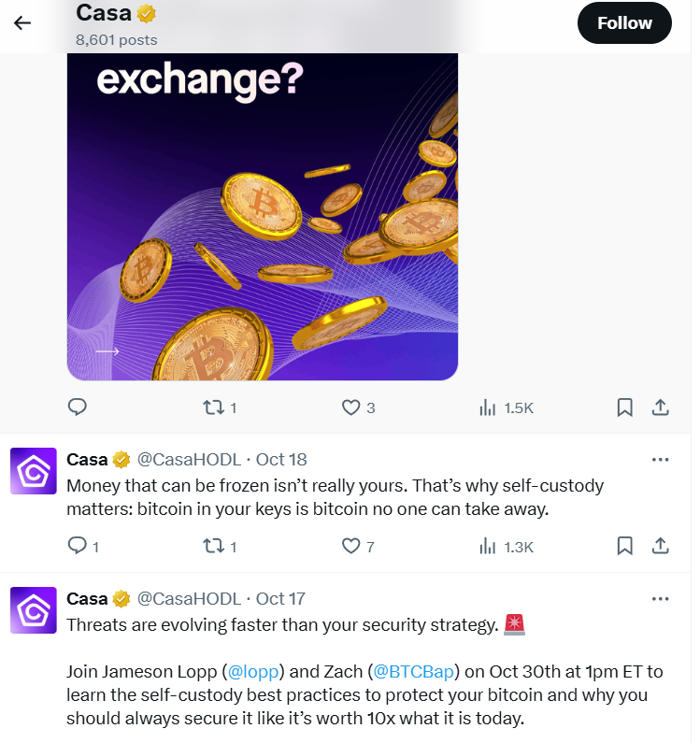Like the bitcoin exchange image post

(x=351, y=407)
